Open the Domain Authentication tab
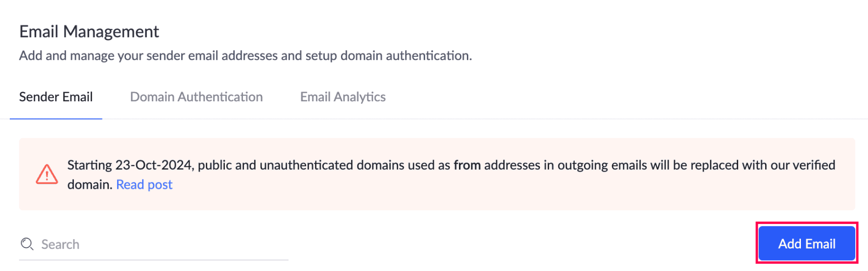The image size is (868, 271). click(x=196, y=97)
